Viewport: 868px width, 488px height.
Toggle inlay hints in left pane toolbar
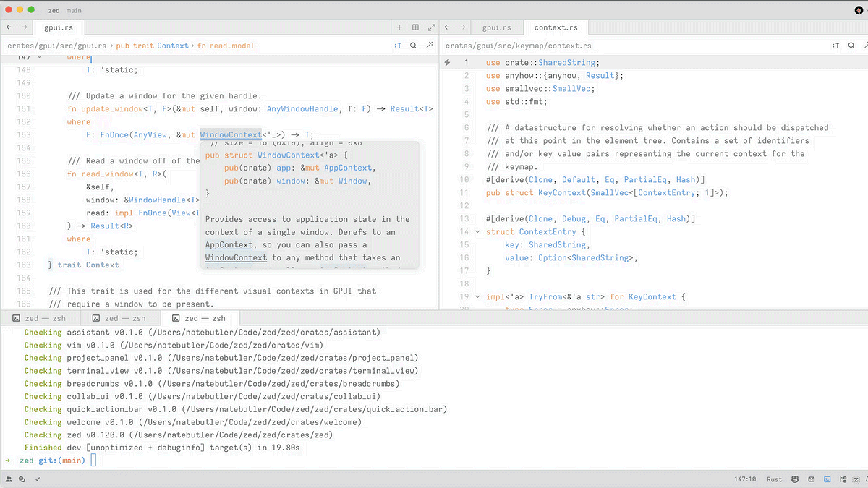[398, 46]
